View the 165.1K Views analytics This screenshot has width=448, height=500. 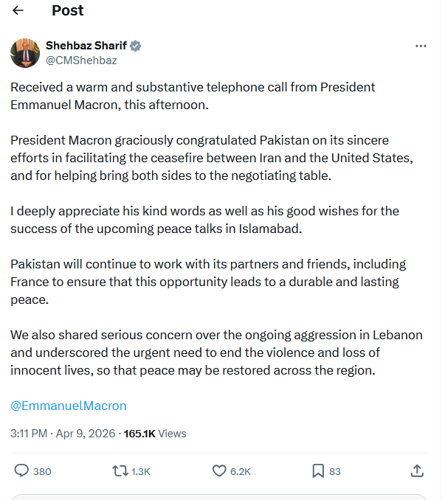point(155,433)
